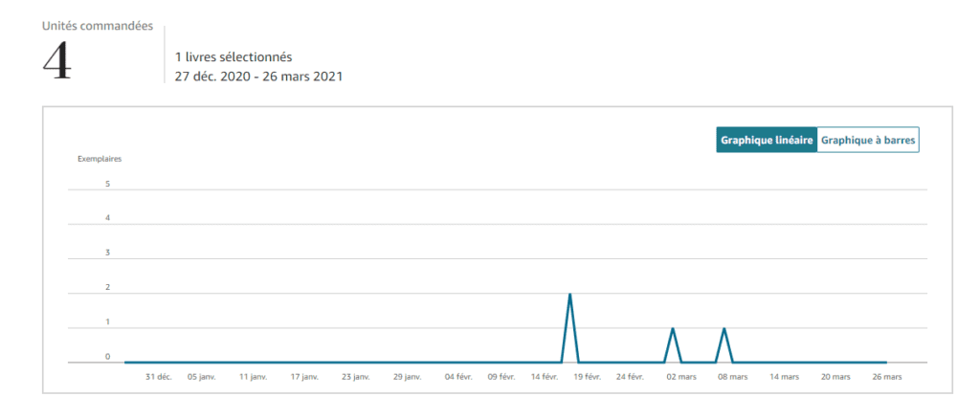The width and height of the screenshot is (980, 419).
Task: Select the '23 janv.' x-axis label
Action: click(x=355, y=377)
